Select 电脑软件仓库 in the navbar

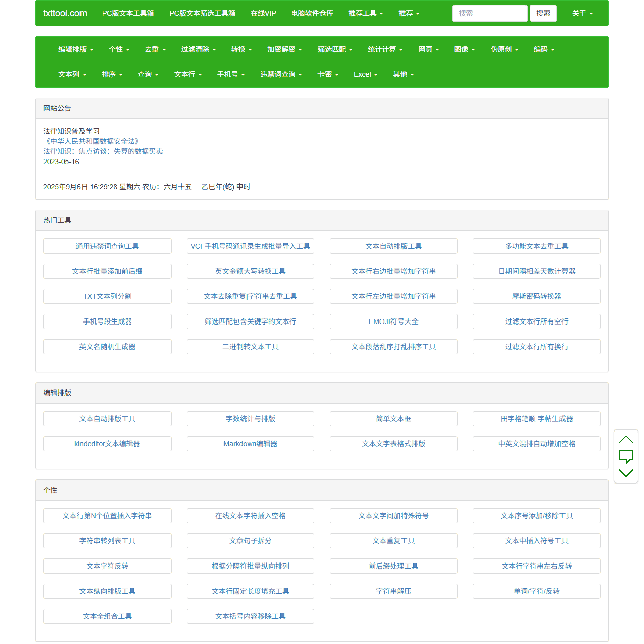tap(312, 13)
